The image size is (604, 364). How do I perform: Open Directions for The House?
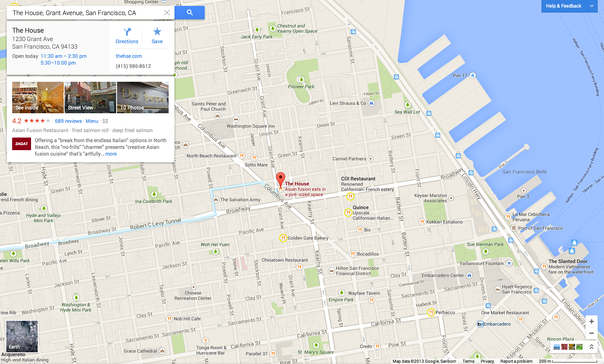[127, 36]
